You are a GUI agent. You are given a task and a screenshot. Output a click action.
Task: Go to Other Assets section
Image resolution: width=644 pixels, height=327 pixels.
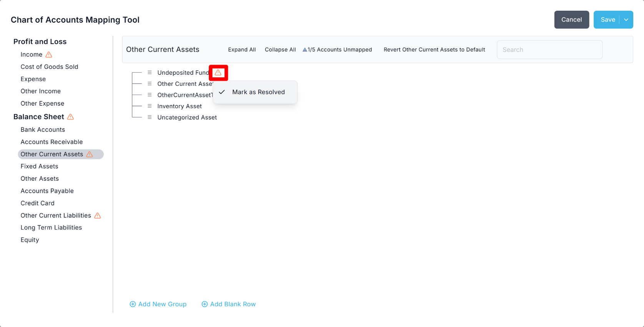[40, 179]
